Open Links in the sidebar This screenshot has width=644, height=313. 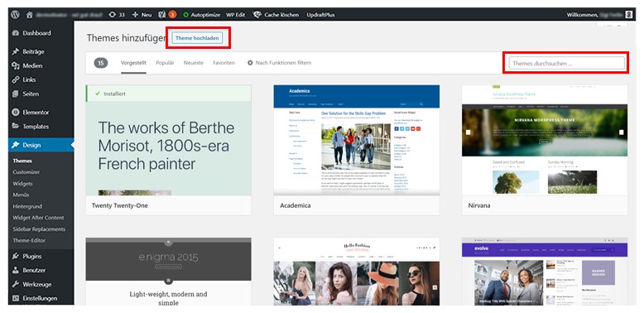(41, 79)
